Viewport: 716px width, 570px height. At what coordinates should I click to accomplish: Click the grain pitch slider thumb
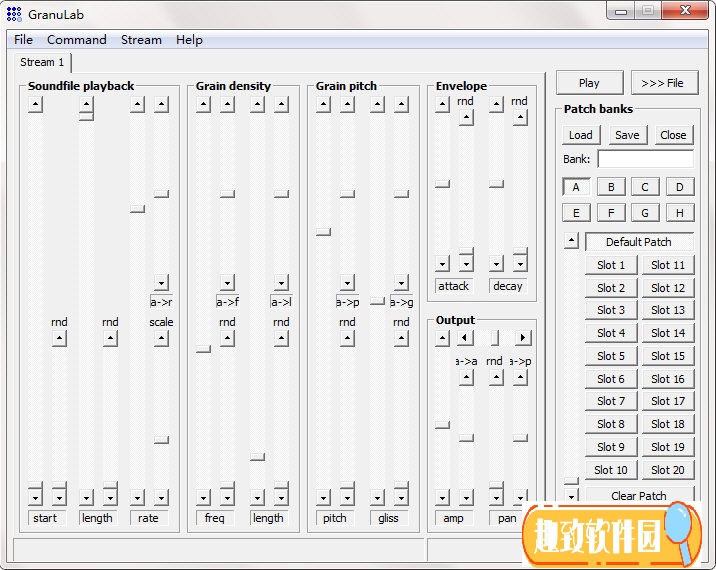[323, 232]
